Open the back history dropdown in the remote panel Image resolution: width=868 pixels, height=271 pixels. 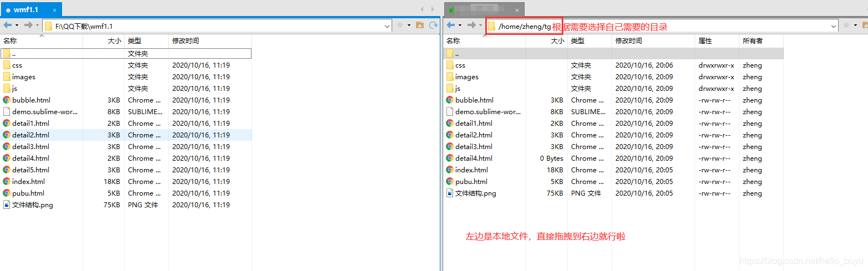(460, 25)
